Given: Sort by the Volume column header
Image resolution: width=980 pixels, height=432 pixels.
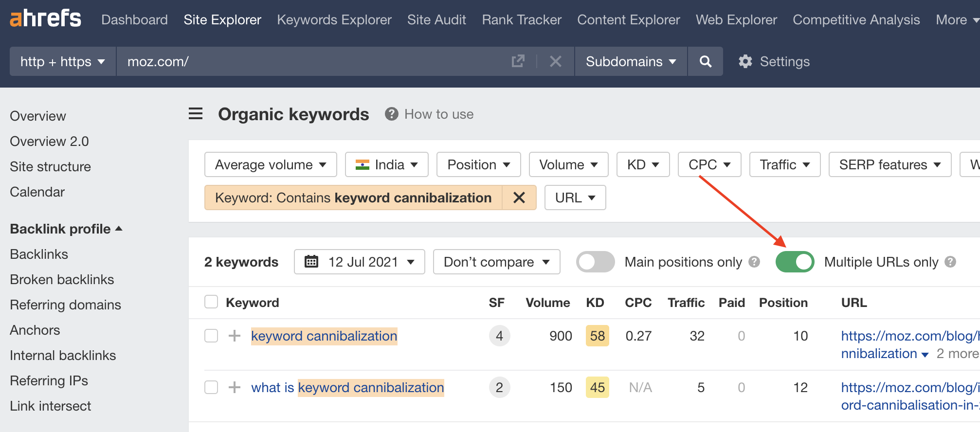Looking at the screenshot, I should tap(547, 302).
